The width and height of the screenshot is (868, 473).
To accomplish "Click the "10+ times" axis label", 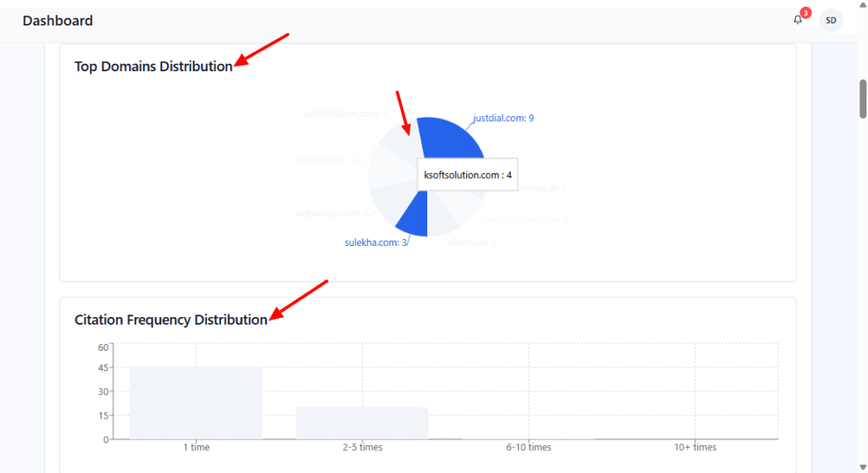I will click(x=694, y=447).
